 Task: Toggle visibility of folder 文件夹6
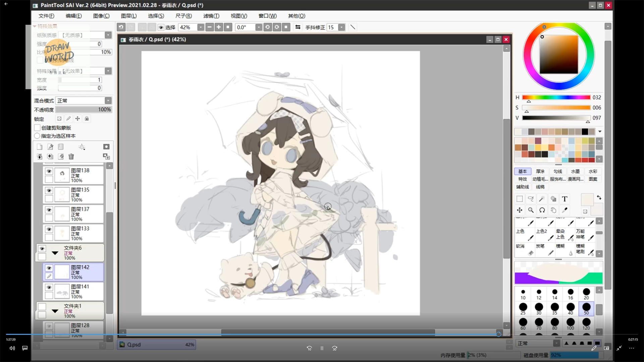42,249
